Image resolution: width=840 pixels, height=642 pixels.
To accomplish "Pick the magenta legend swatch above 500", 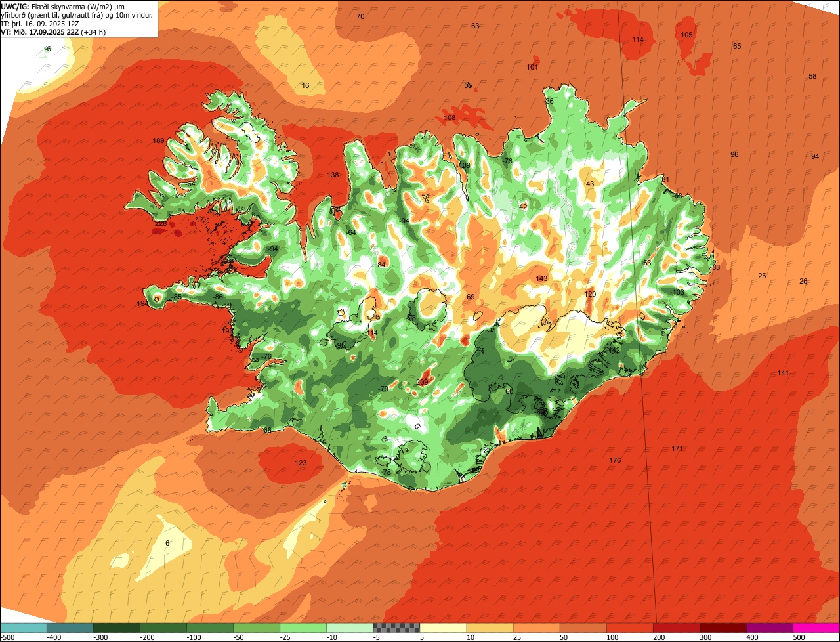I will [x=816, y=628].
